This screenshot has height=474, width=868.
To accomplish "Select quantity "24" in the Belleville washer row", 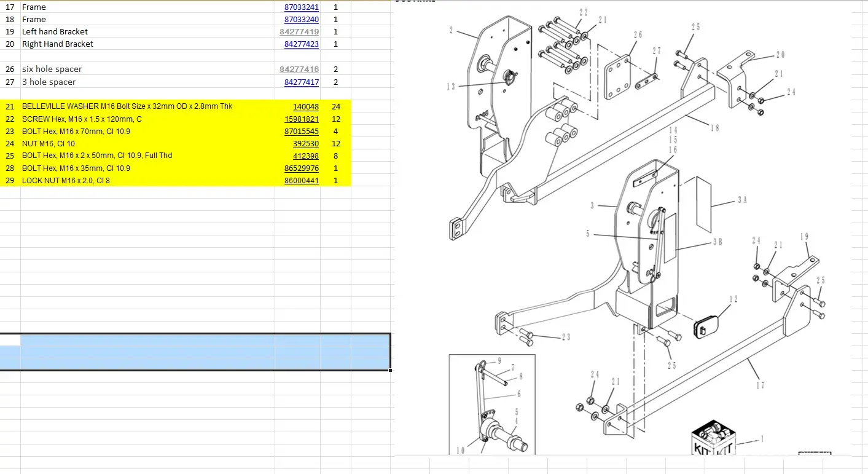I will (336, 107).
